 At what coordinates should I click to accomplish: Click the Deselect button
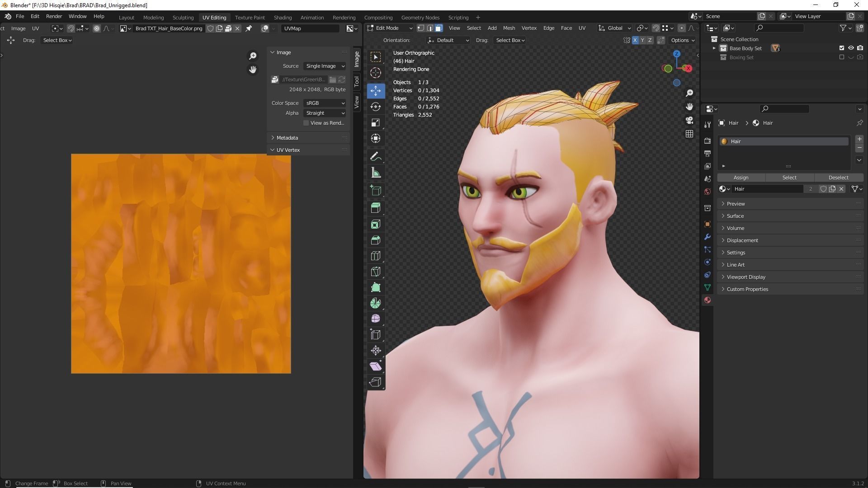pos(838,178)
